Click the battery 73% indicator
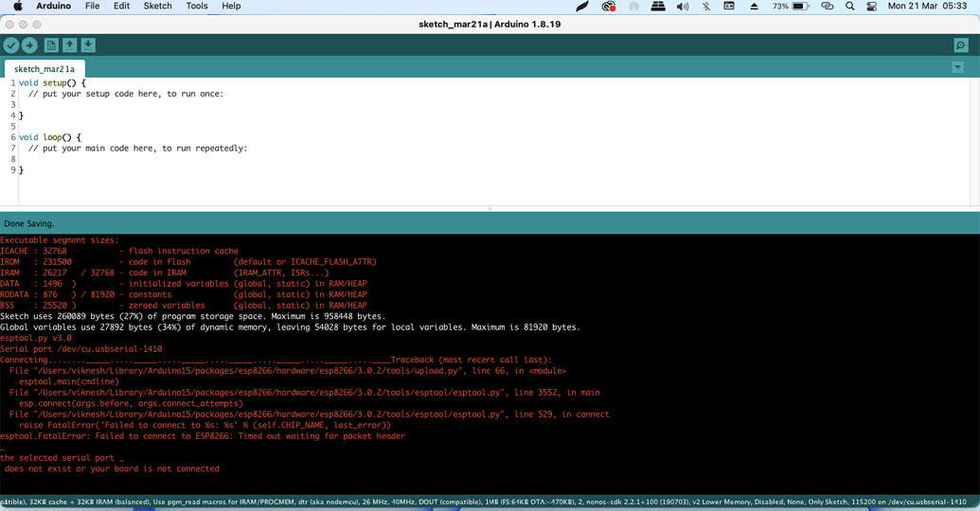This screenshot has height=511, width=980. [x=791, y=7]
